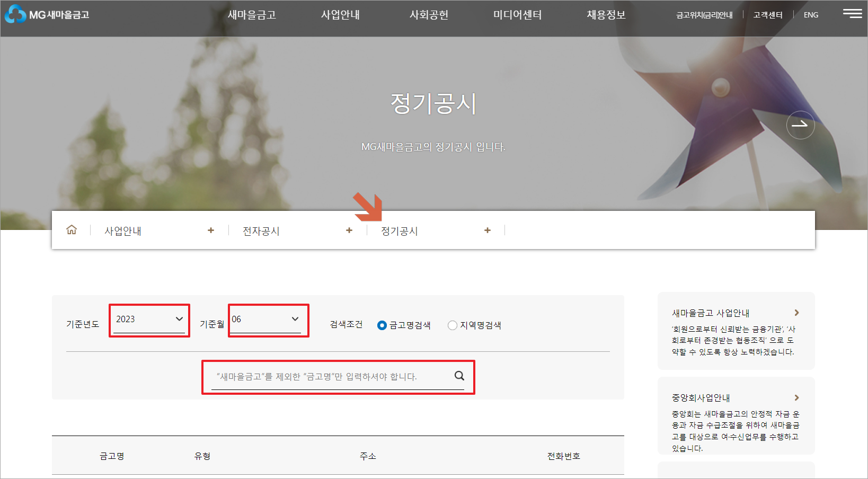Select the 지역명검색 radio button
This screenshot has width=868, height=479.
pyautogui.click(x=453, y=325)
